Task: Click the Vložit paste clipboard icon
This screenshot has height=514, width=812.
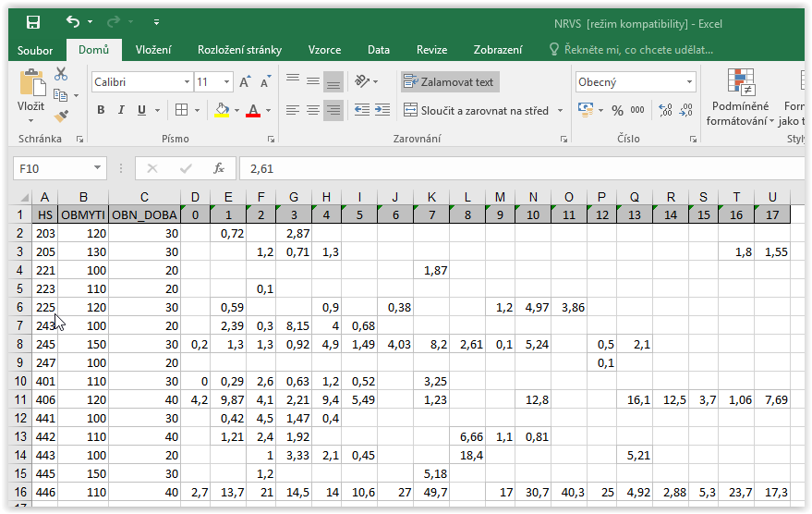Action: [31, 83]
